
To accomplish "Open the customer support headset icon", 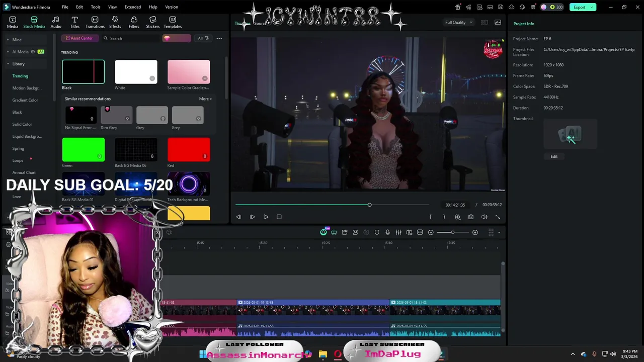I will pos(522,7).
